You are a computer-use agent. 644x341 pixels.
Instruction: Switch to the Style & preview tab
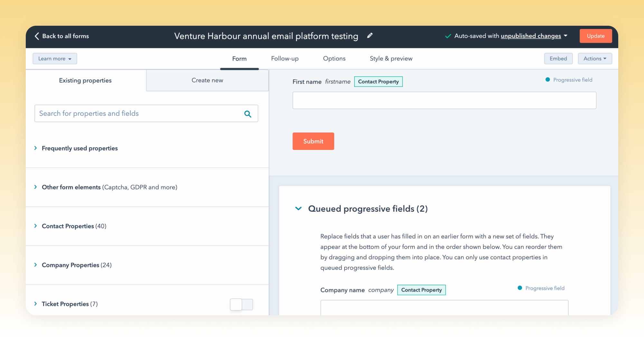point(391,59)
